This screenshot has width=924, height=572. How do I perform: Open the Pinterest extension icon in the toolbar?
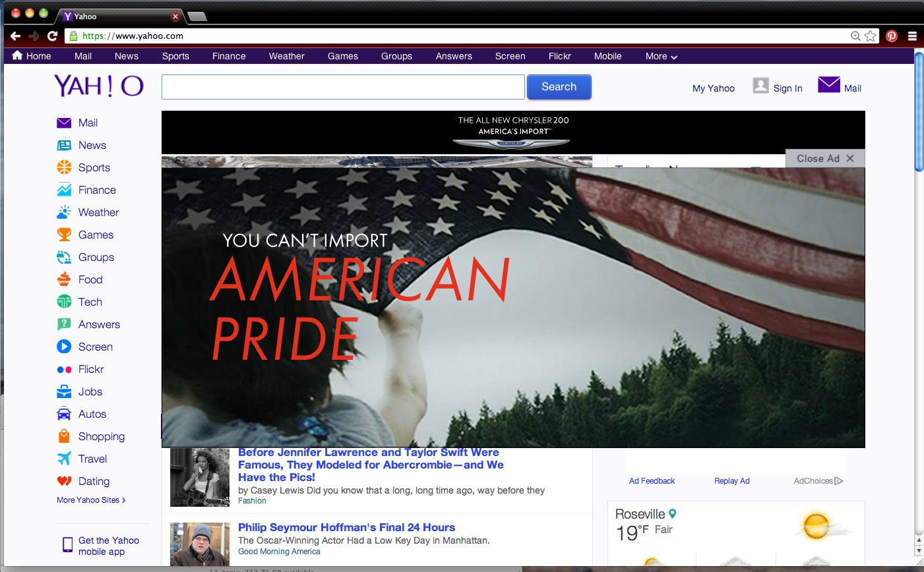click(x=892, y=36)
